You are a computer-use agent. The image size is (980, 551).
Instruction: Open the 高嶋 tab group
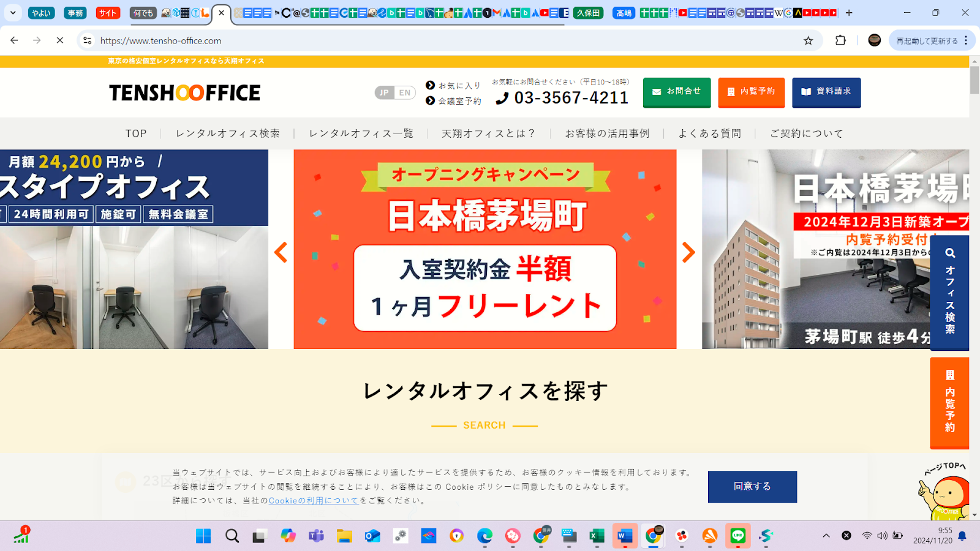(x=624, y=13)
